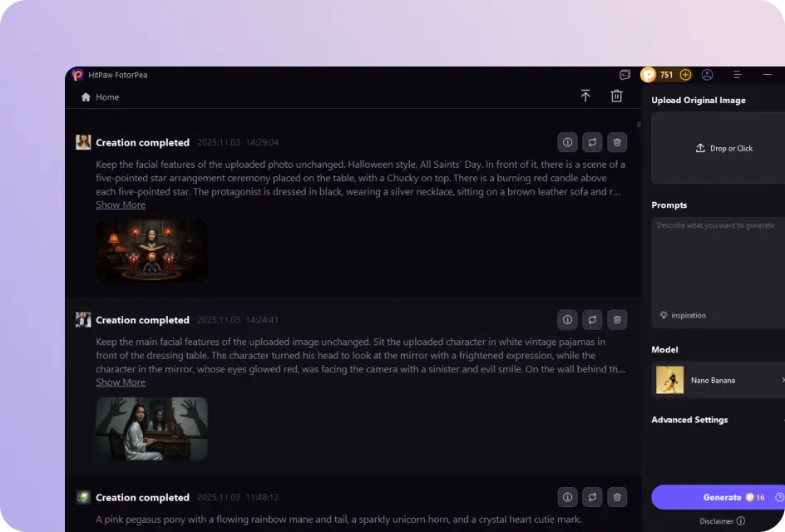Click the inspiration lightbulb button
Image resolution: width=785 pixels, height=532 pixels.
683,315
